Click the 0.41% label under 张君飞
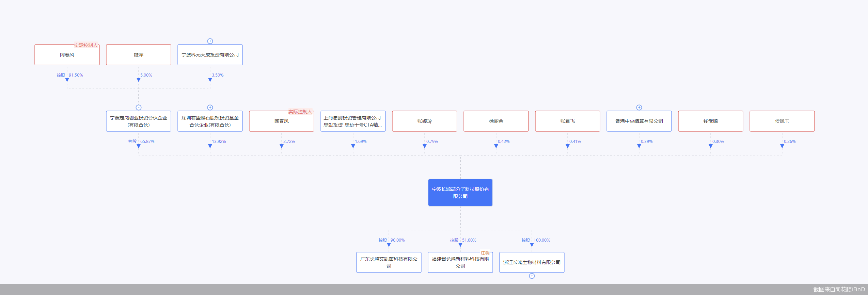 (575, 142)
